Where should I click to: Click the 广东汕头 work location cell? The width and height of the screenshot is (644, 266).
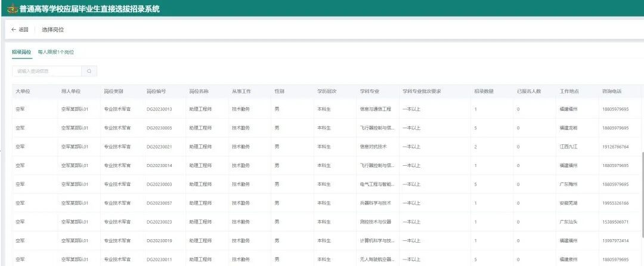click(568, 222)
